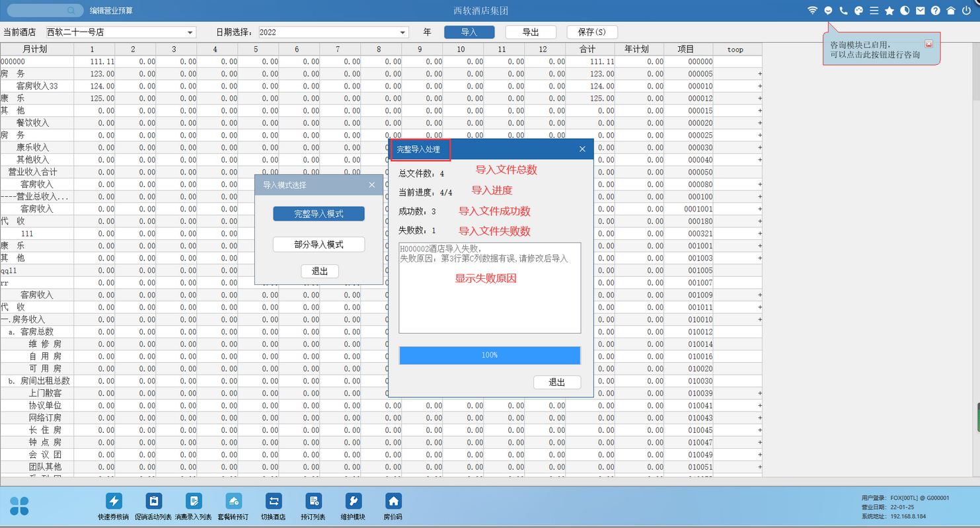The height and width of the screenshot is (528, 980).
Task: Expand the plus on row 000005
Action: click(x=760, y=74)
